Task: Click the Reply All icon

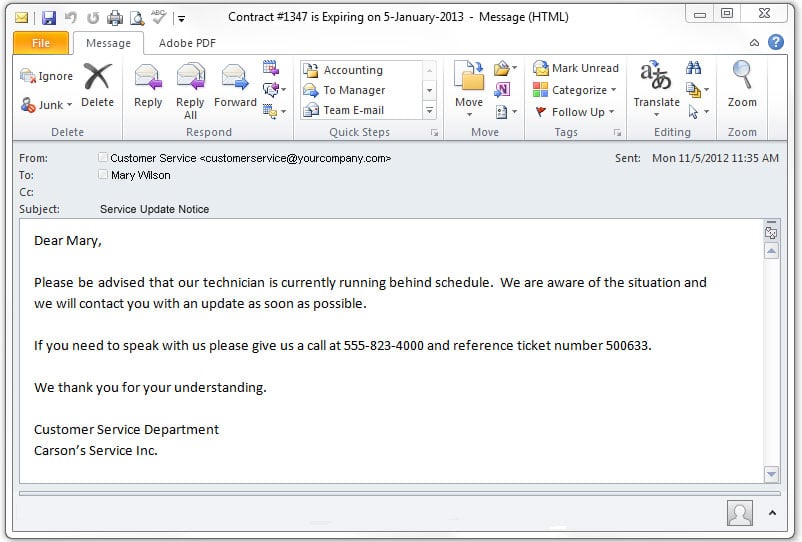Action: click(x=190, y=77)
